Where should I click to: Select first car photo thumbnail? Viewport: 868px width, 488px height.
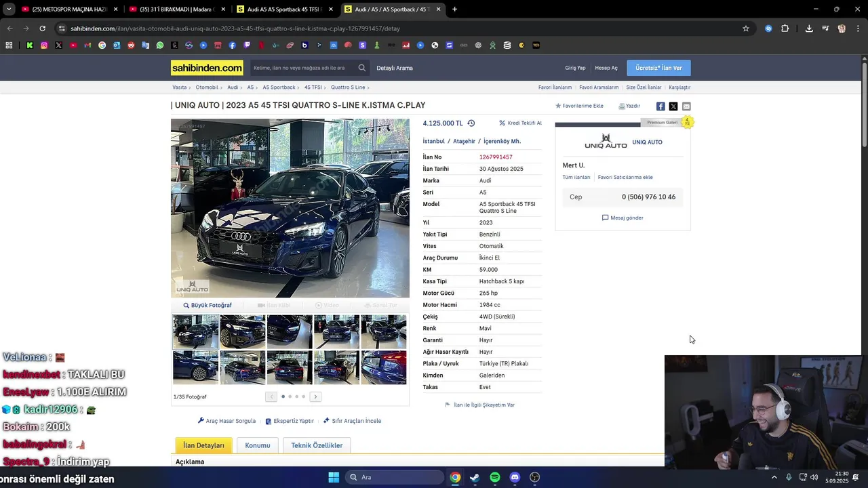click(x=195, y=331)
